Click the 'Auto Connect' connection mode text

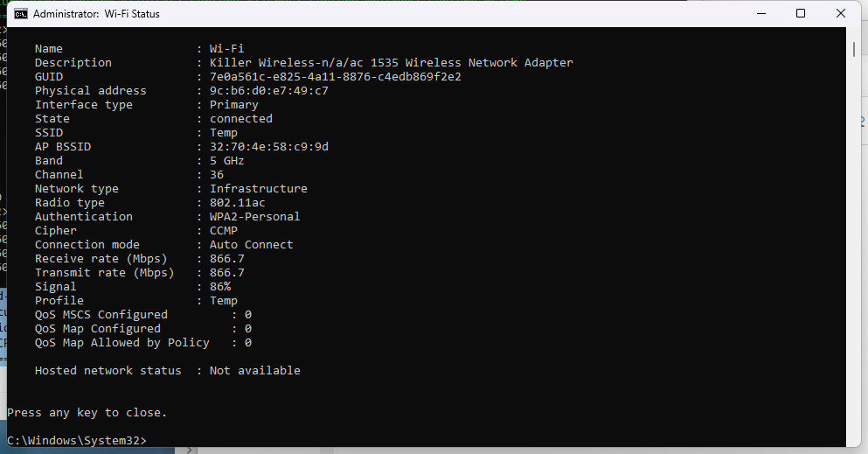(251, 245)
